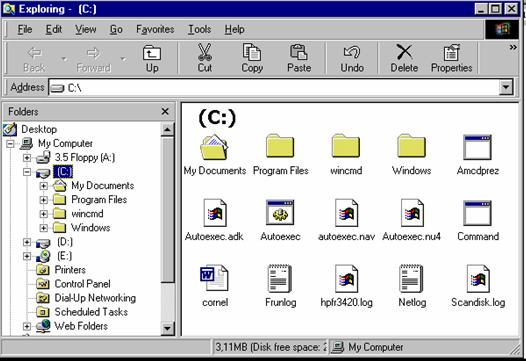The width and height of the screenshot is (526, 361).
Task: Select the Autoexec batch file gear icon
Action: 280,212
